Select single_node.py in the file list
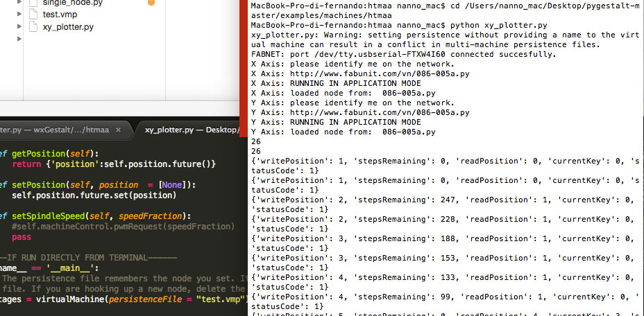The width and height of the screenshot is (644, 316). 73,3
